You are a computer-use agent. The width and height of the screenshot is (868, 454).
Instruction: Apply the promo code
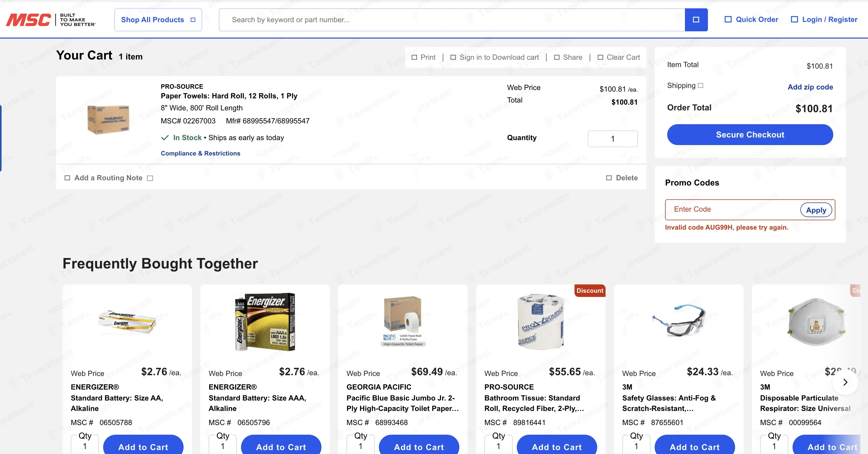[816, 210]
